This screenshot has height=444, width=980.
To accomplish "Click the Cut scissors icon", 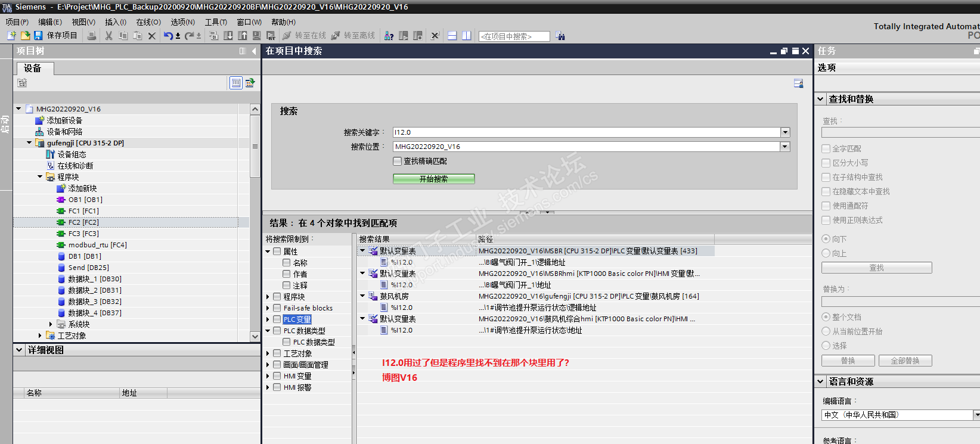I will 108,36.
